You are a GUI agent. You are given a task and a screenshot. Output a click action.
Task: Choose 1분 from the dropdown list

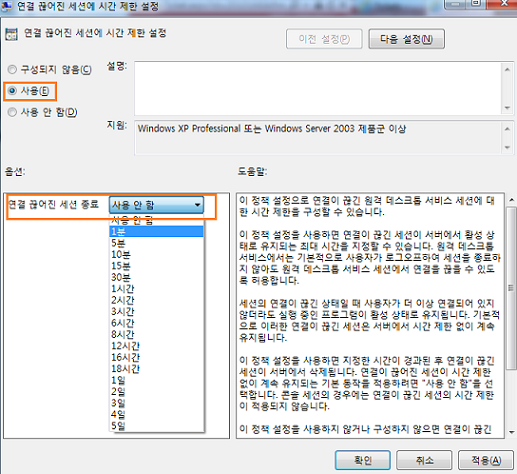pos(156,231)
